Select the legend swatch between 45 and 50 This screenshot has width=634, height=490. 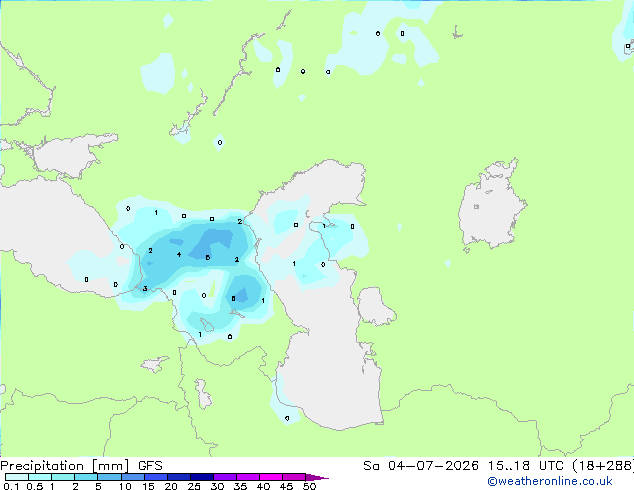click(294, 477)
